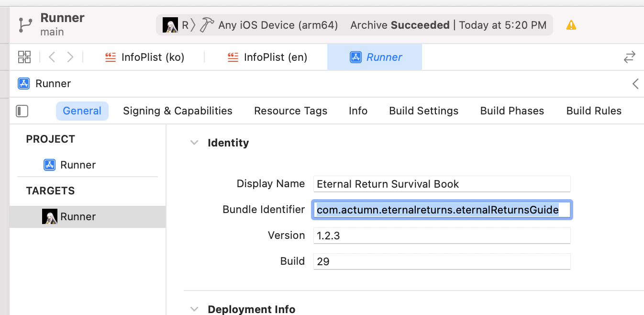
Task: Select the Runner editor tab
Action: [375, 57]
